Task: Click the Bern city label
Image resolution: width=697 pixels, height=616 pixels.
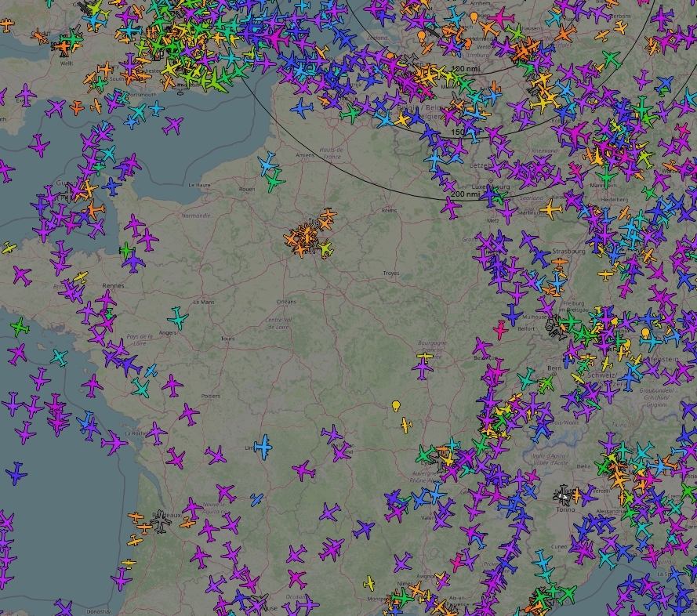Action: pos(554,368)
